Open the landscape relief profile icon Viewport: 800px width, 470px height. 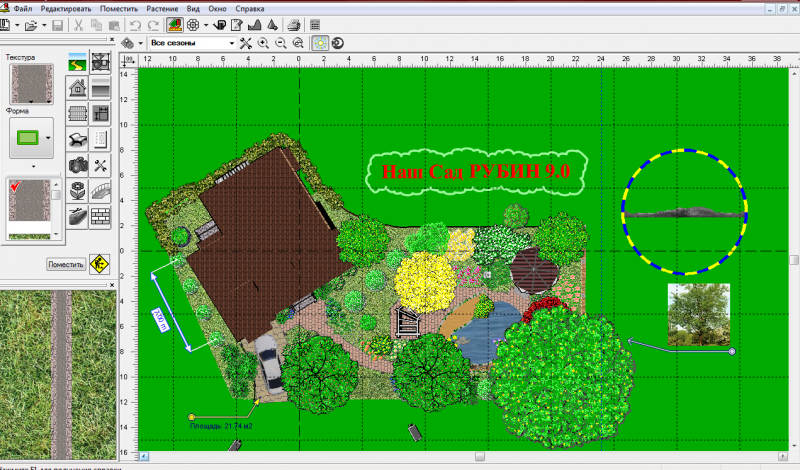255,24
